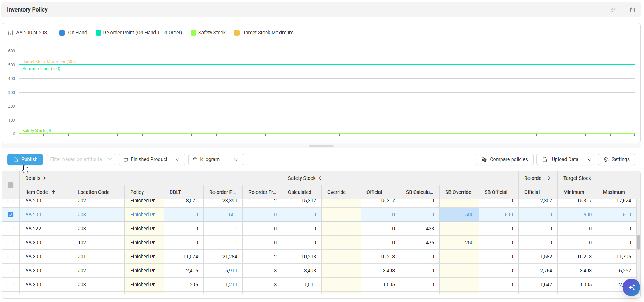Toggle On Hand legend swatch
The image size is (644, 302).
[62, 33]
